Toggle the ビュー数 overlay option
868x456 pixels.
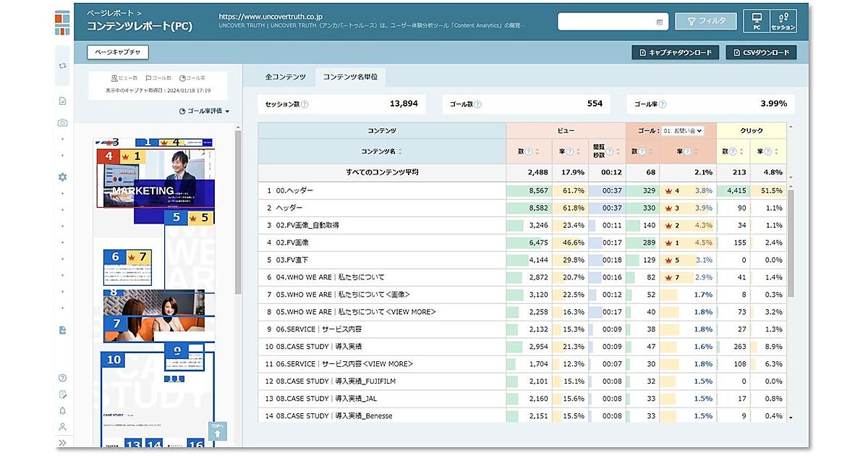click(x=124, y=78)
